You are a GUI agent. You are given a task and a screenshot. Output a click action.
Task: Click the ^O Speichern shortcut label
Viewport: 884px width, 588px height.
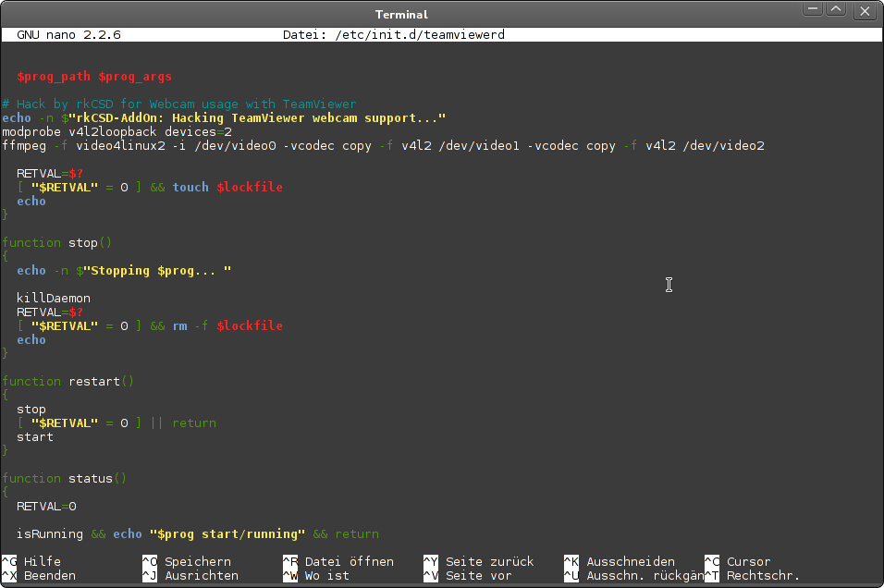[x=187, y=561]
